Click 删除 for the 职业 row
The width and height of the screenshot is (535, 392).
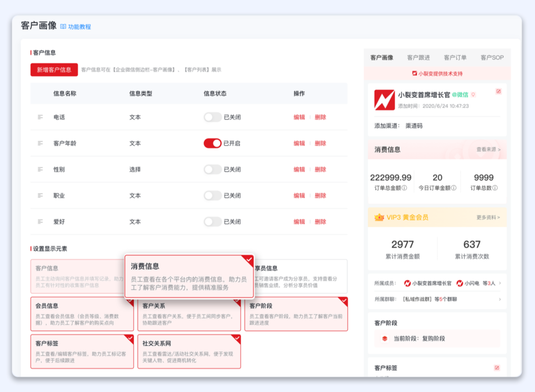(320, 196)
